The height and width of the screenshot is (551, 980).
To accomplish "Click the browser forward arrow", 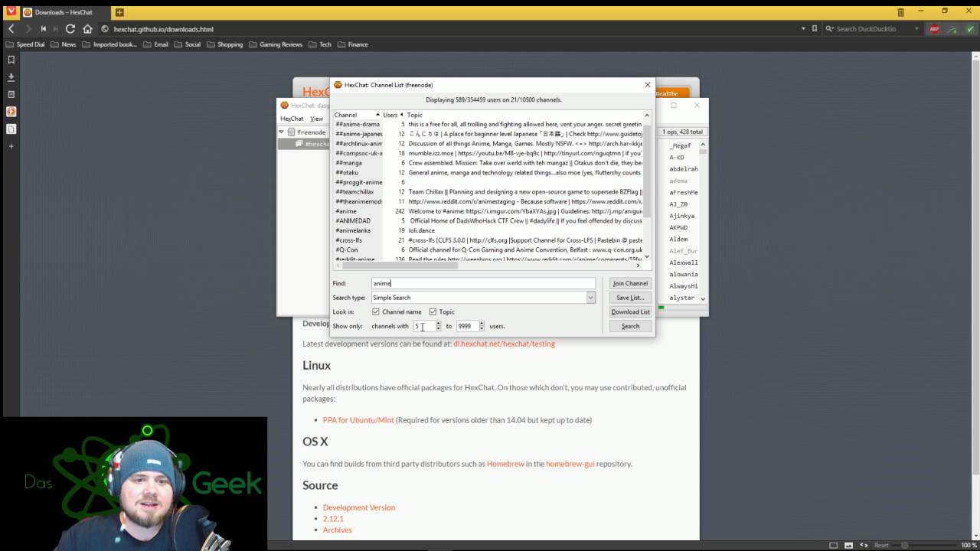I will coord(28,29).
